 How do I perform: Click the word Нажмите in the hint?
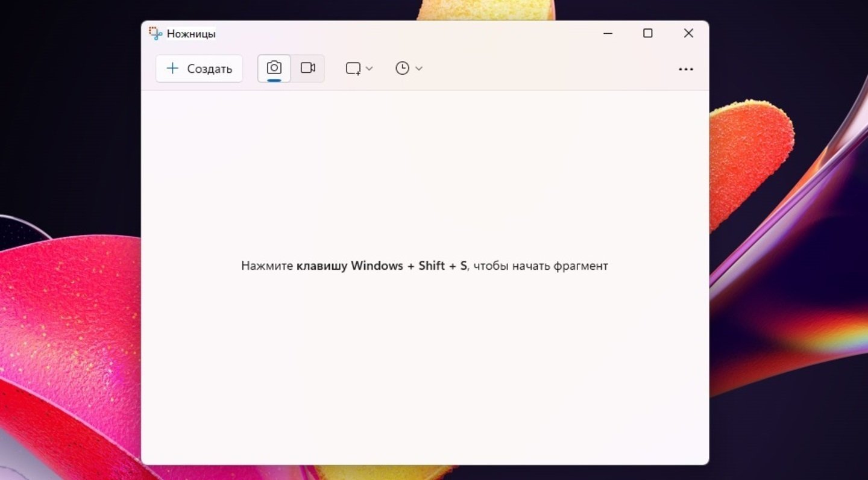(267, 266)
